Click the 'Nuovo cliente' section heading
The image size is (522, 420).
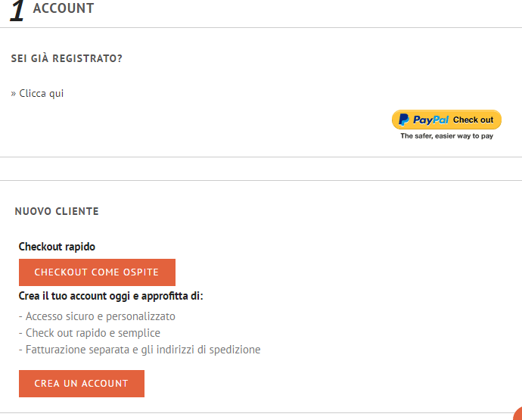57,211
